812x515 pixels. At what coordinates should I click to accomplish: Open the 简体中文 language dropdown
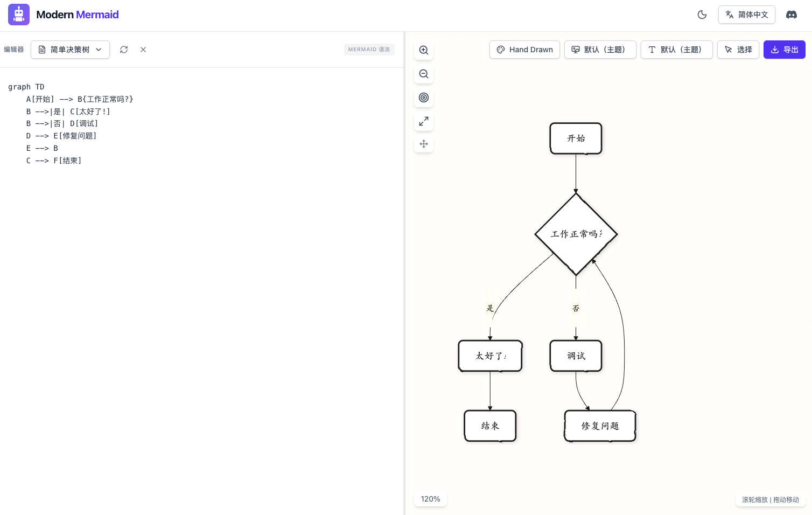point(746,15)
